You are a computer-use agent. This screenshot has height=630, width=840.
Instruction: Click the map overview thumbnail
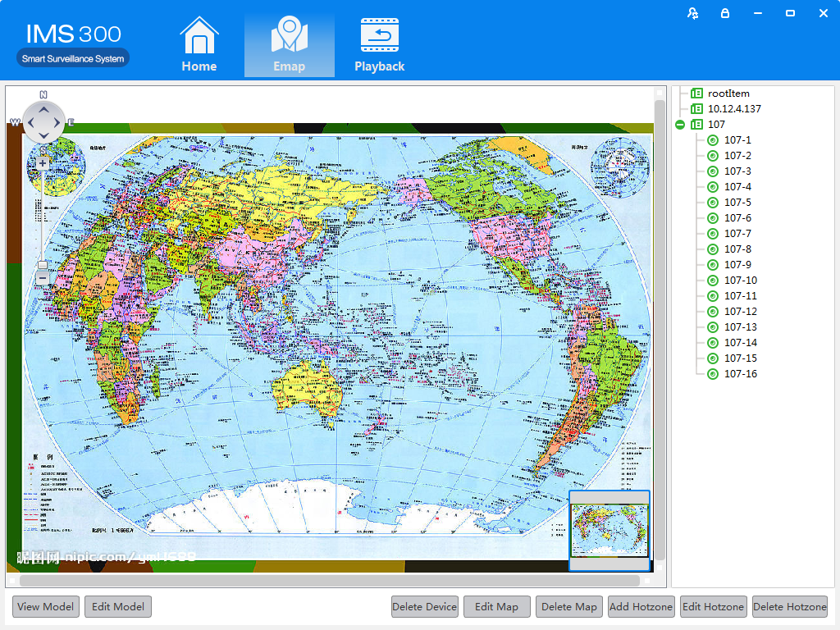(609, 530)
